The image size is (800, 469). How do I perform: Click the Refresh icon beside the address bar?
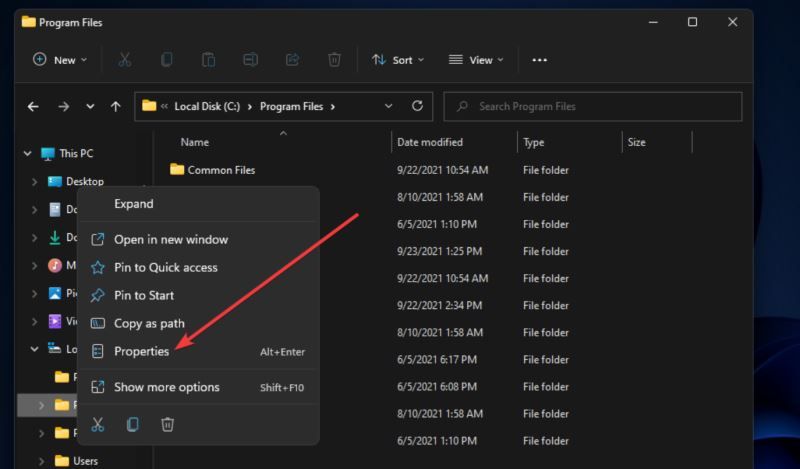click(417, 106)
